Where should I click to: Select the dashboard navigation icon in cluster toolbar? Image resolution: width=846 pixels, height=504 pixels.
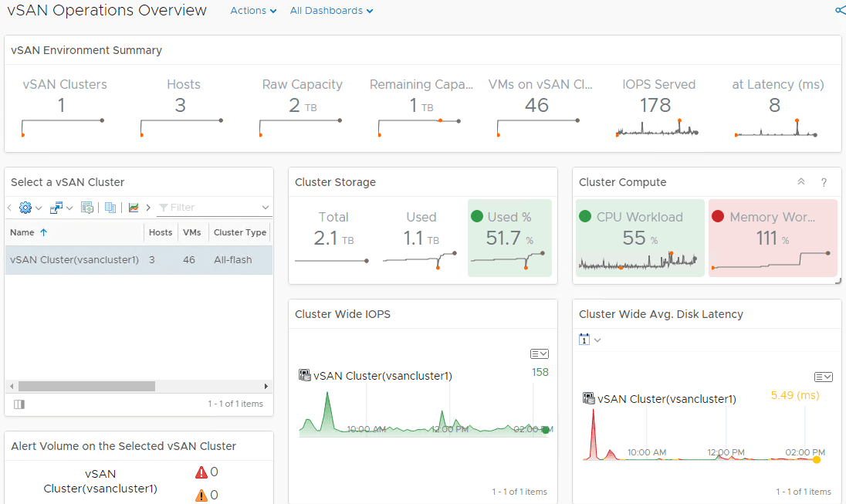pos(86,208)
